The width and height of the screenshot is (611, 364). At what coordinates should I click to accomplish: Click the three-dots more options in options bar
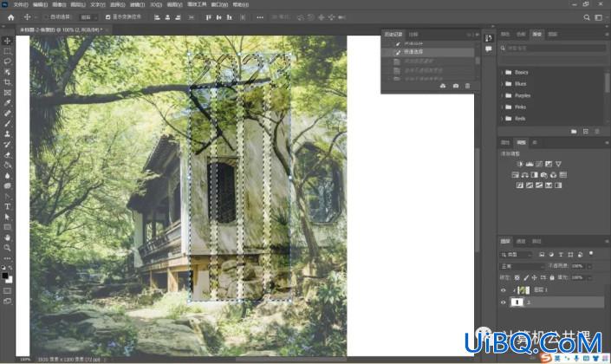[x=260, y=17]
